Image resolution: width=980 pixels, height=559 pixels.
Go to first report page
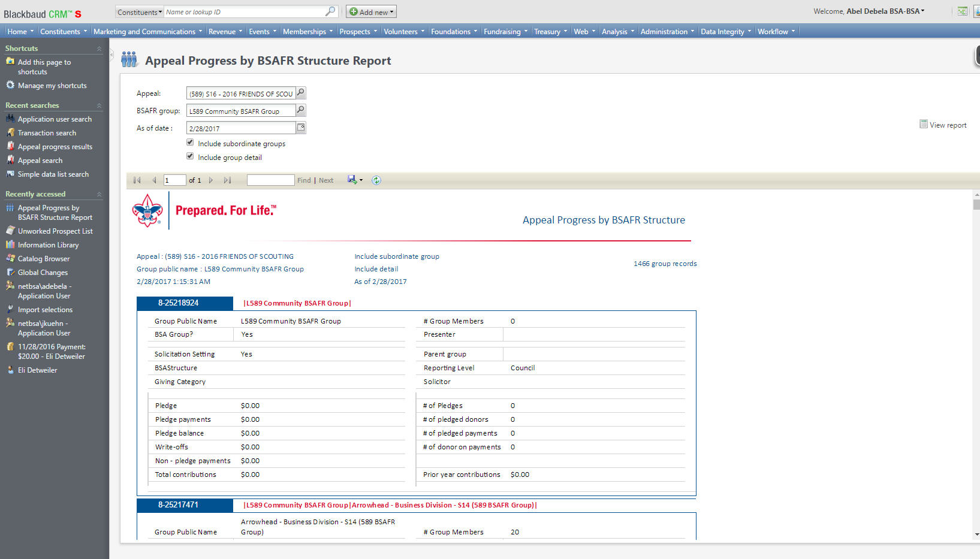pyautogui.click(x=137, y=180)
